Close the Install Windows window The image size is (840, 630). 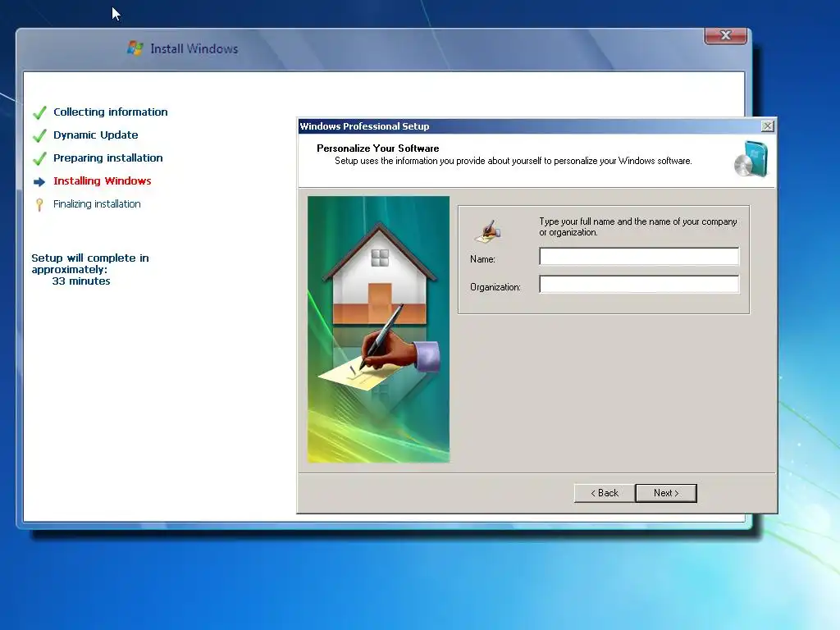725,35
